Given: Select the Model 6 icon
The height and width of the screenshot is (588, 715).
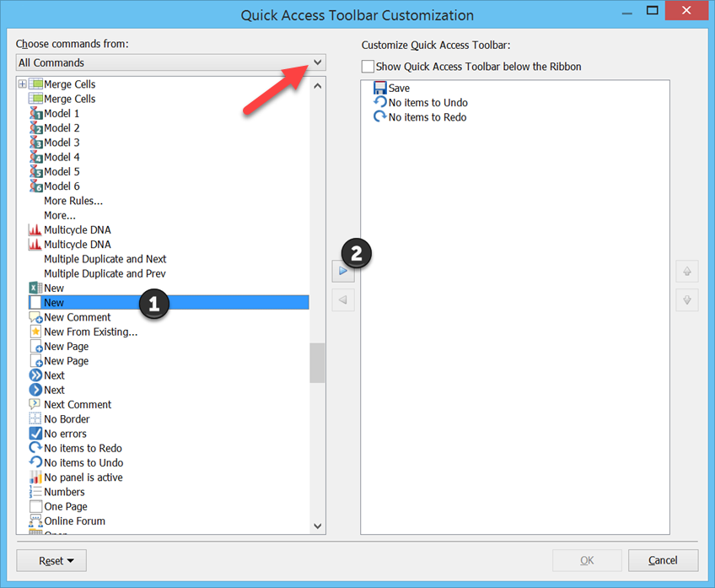Looking at the screenshot, I should click(x=35, y=186).
